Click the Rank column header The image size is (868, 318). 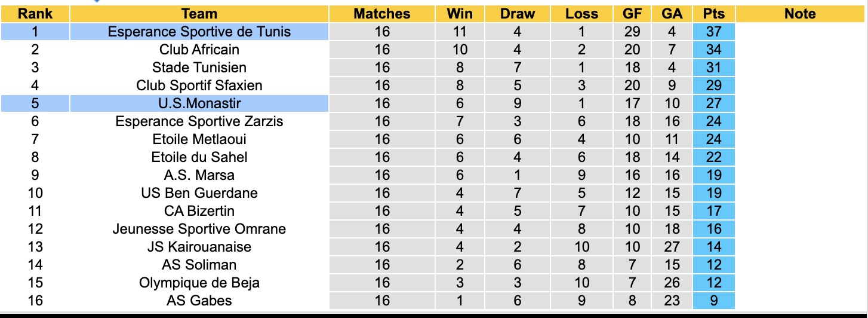tap(35, 14)
